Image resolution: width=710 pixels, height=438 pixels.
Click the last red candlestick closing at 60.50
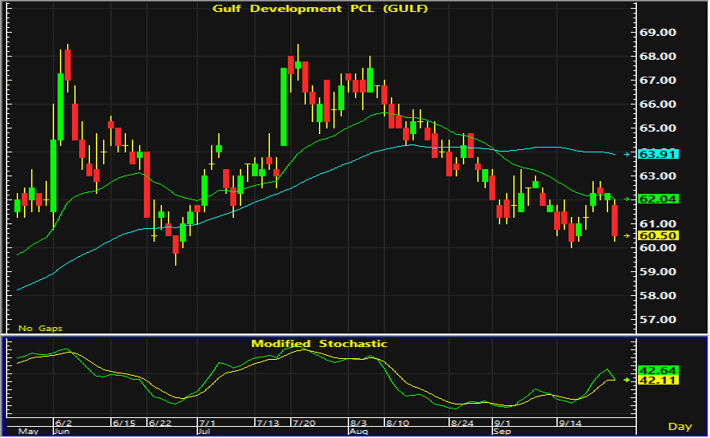coord(614,220)
